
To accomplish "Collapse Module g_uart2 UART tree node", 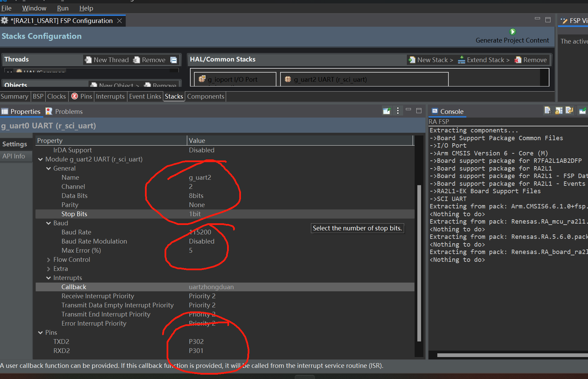I will click(x=41, y=159).
